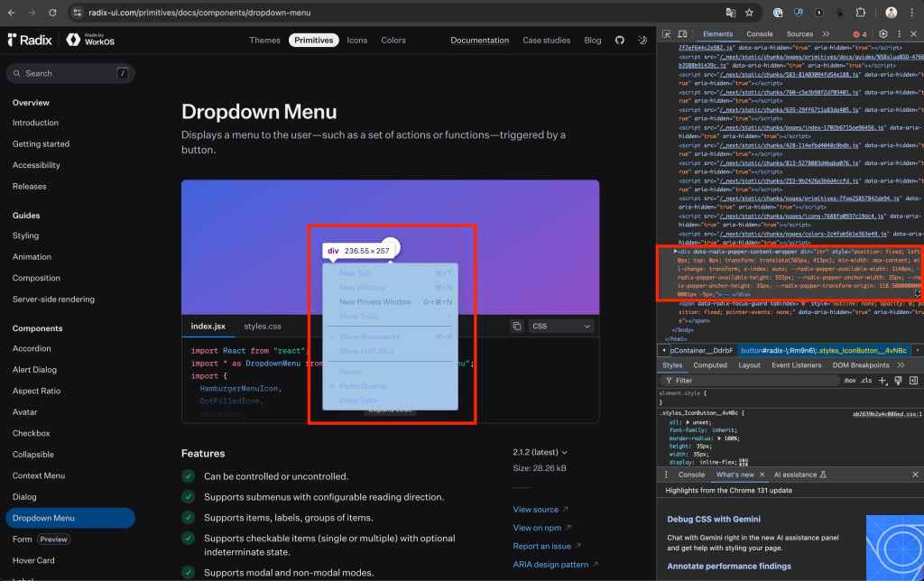Screen dimensions: 924x581
Task: Expand more DevTools tabs chevron
Action: [826, 34]
